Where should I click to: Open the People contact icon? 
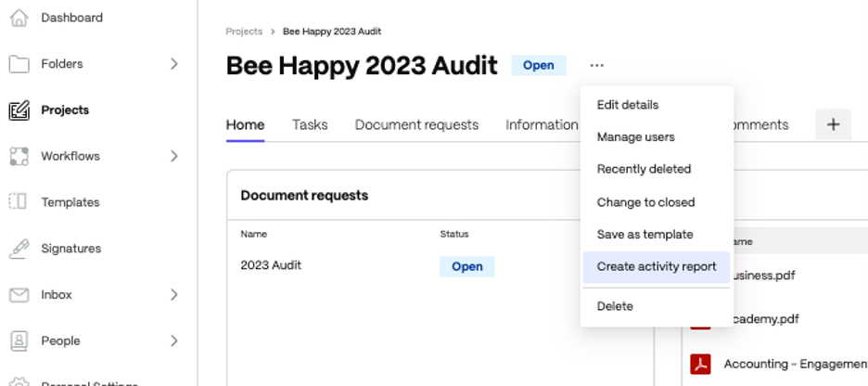coord(19,341)
